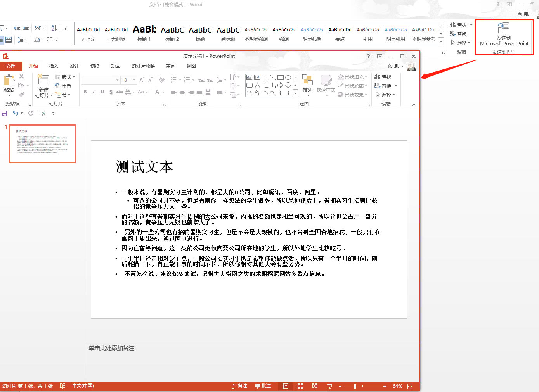
Task: Select the rectangle shape tool
Action: [281, 77]
